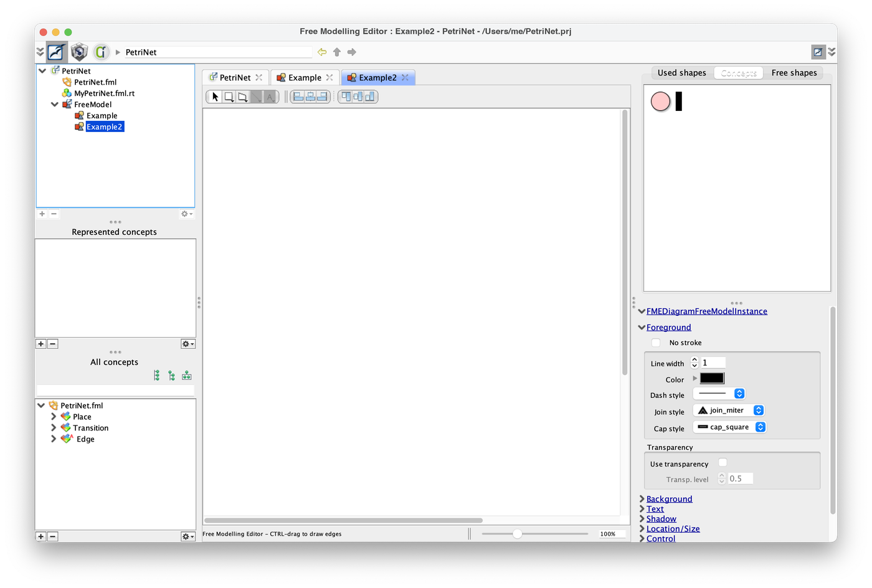Open the Dash style dropdown
872x588 pixels.
click(719, 394)
